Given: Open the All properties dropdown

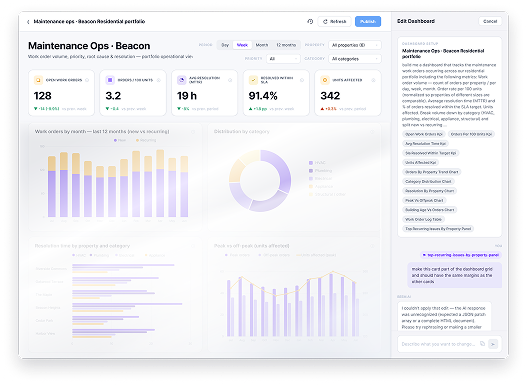Looking at the screenshot, I should (x=355, y=45).
